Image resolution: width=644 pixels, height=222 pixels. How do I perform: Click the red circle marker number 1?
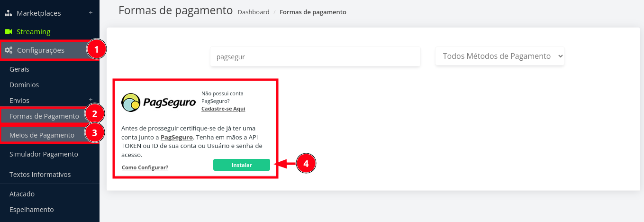[96, 49]
